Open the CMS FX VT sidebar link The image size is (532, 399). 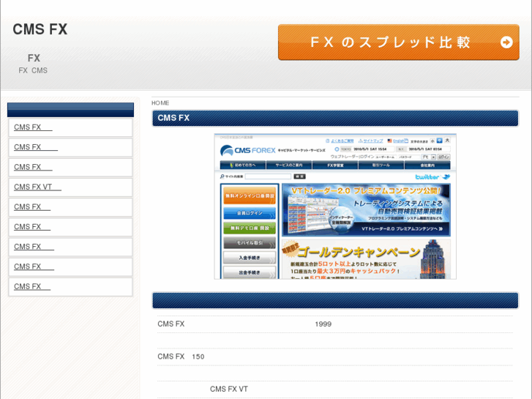tap(37, 187)
